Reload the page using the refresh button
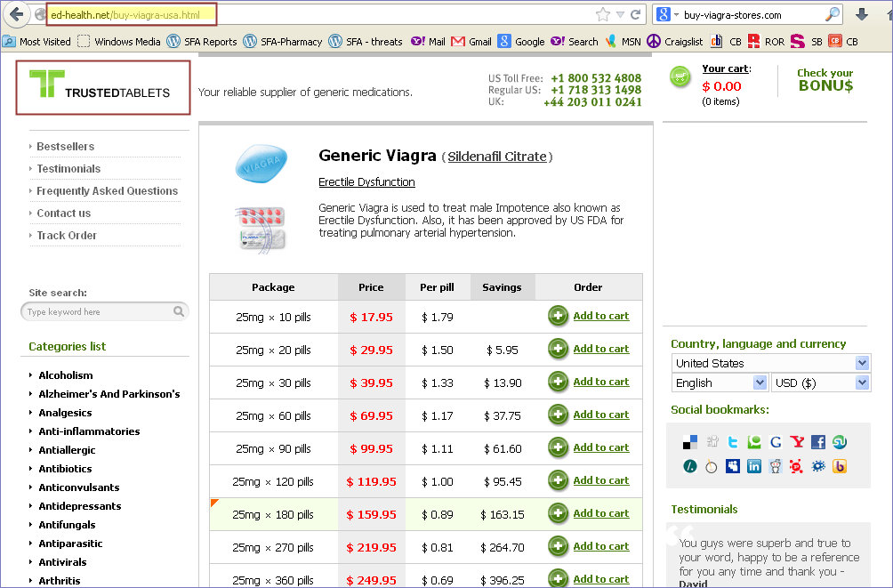Screen dimensions: 893x588 (635, 15)
